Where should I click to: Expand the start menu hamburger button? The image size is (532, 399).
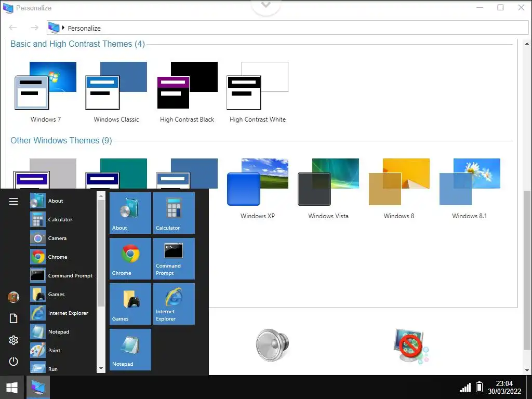pos(14,202)
